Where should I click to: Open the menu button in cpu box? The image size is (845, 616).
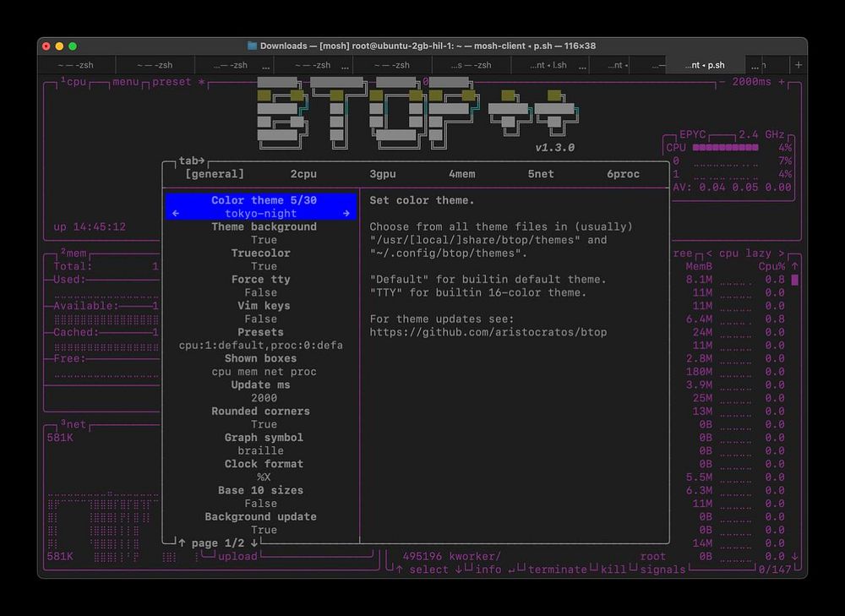(126, 82)
